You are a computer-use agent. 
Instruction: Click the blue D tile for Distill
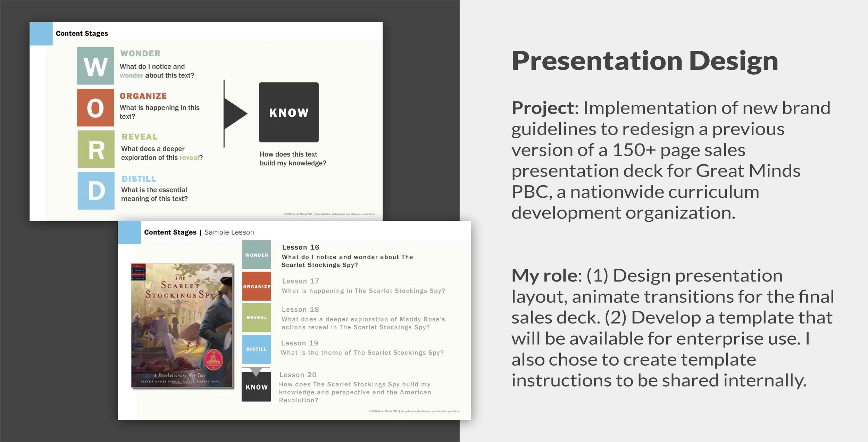(96, 191)
